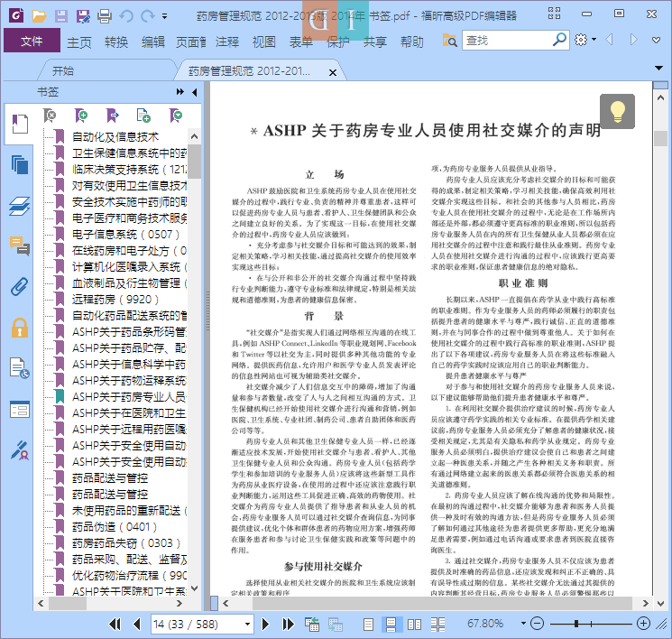Image resolution: width=672 pixels, height=639 pixels.
Task: Select single page view mode
Action: point(368,624)
